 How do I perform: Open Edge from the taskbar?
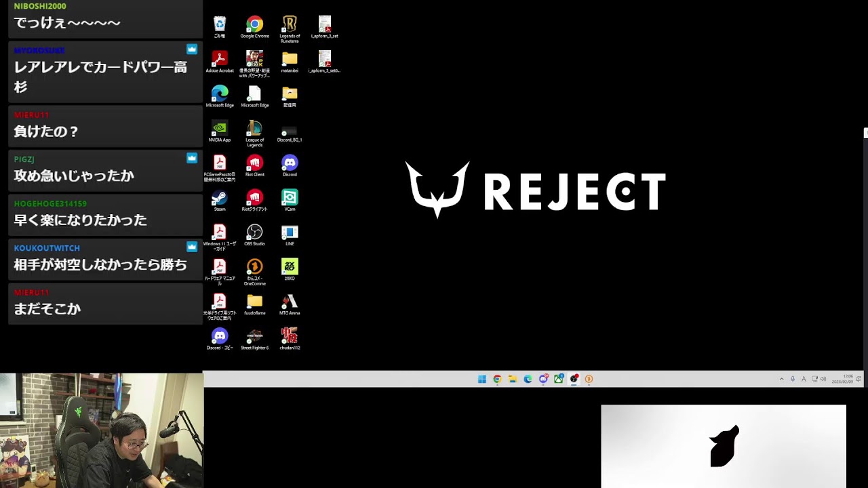pos(528,379)
